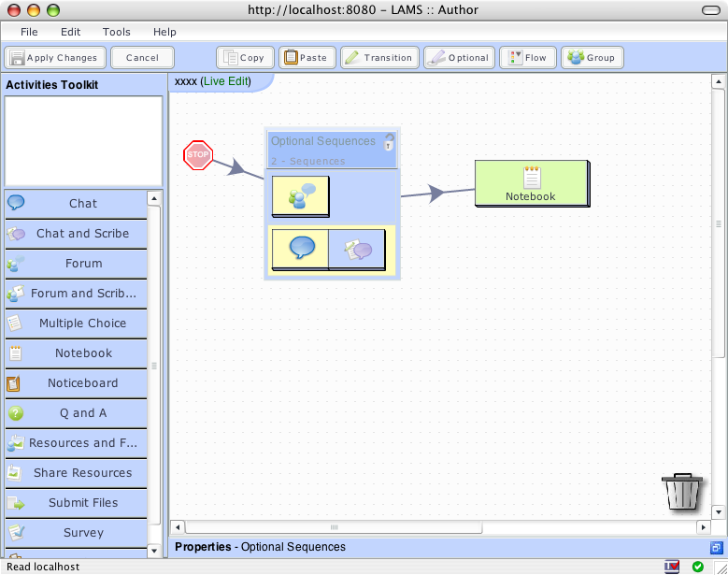Click the Group toolbar button
Screen dimensions: 728x575
[592, 58]
